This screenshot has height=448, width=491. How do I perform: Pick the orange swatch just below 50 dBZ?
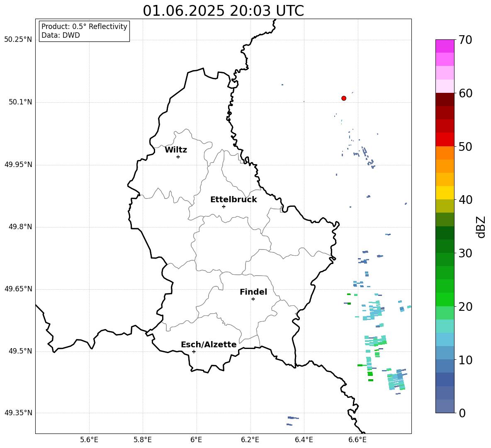coord(445,153)
